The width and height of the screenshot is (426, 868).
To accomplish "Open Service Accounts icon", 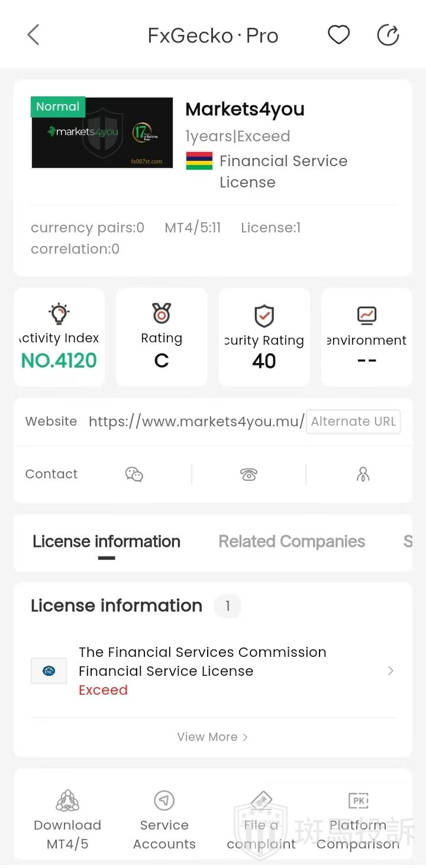I will pos(164,801).
